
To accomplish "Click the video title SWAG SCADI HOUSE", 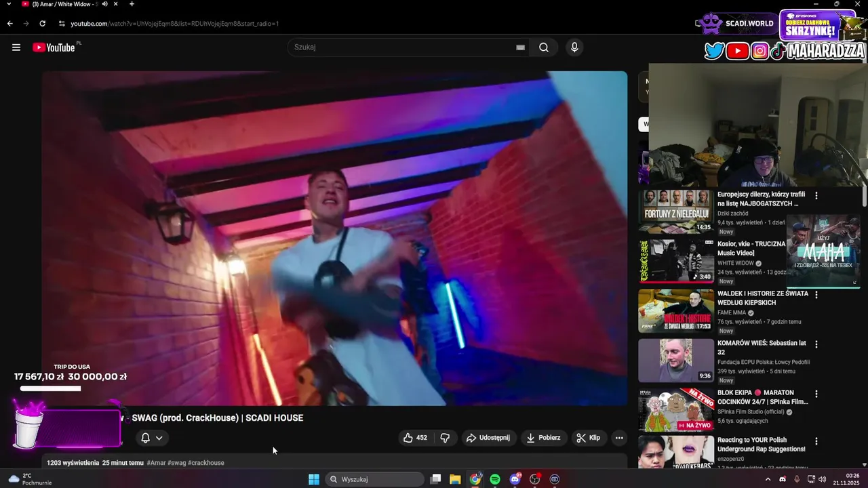I will point(217,418).
